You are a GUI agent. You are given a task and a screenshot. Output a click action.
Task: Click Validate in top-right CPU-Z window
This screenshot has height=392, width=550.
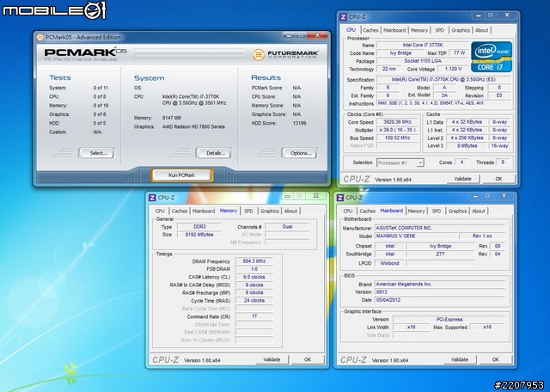pos(462,179)
